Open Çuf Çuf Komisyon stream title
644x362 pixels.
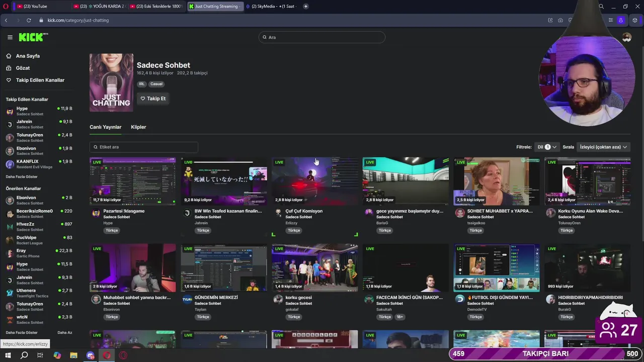[x=303, y=211]
